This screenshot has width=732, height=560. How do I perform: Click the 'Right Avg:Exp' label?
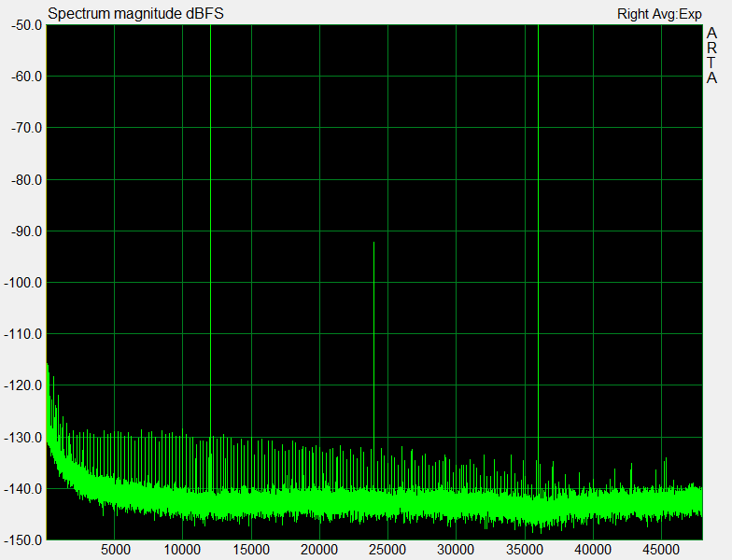click(659, 14)
